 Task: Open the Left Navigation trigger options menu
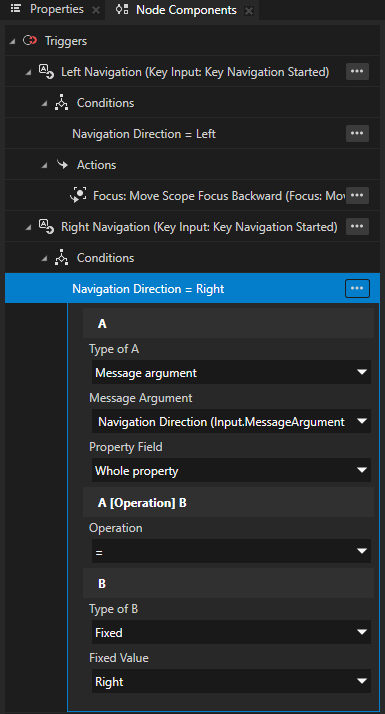(357, 71)
